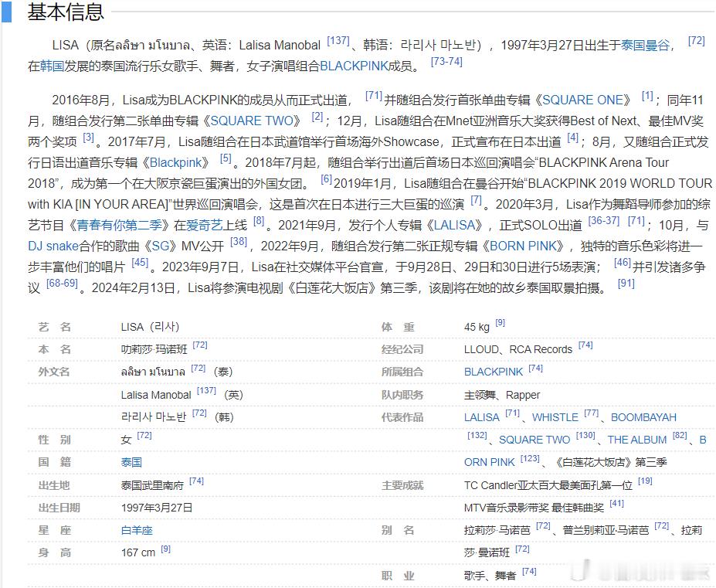
Task: Open BLACKPINK link in the intro paragraph
Action: [354, 66]
